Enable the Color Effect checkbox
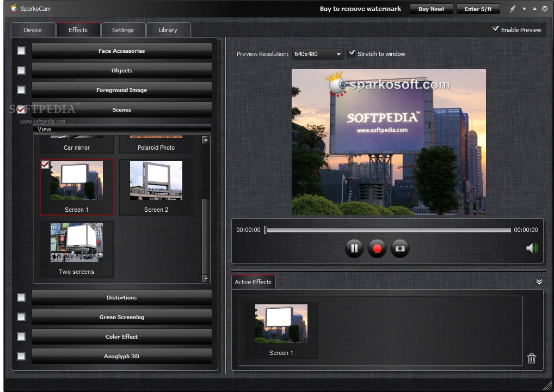This screenshot has height=392, width=554. pyautogui.click(x=21, y=336)
